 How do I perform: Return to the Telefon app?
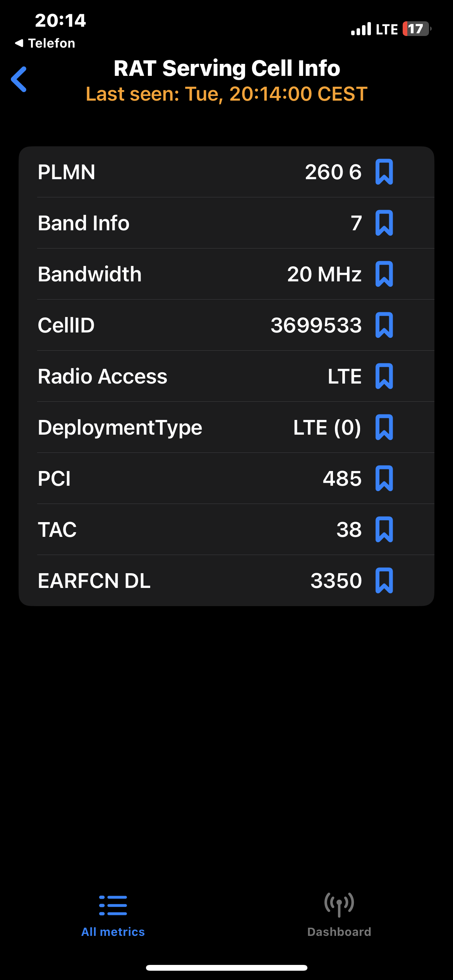[45, 43]
